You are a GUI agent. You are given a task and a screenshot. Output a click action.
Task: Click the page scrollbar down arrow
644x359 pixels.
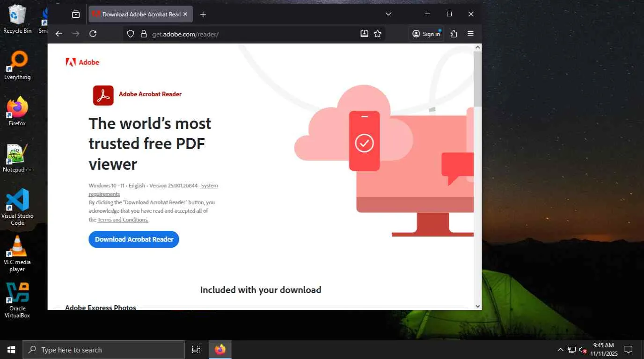pos(478,306)
